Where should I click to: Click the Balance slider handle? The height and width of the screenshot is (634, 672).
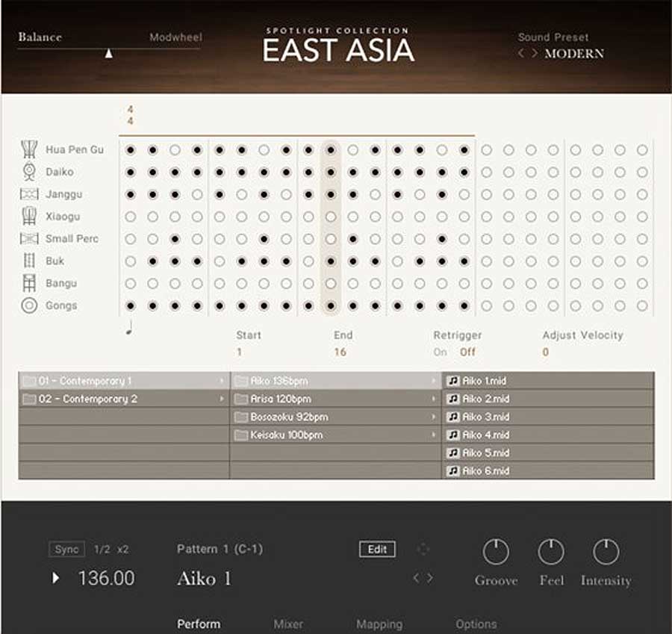(109, 53)
